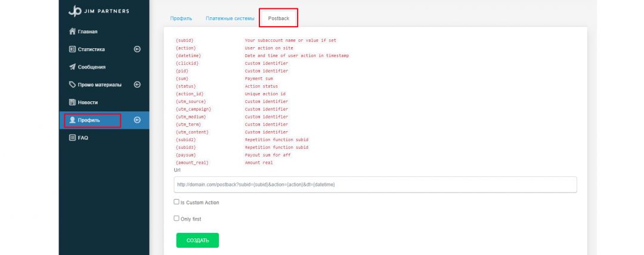Click the {utm_source} macro text

tap(191, 101)
